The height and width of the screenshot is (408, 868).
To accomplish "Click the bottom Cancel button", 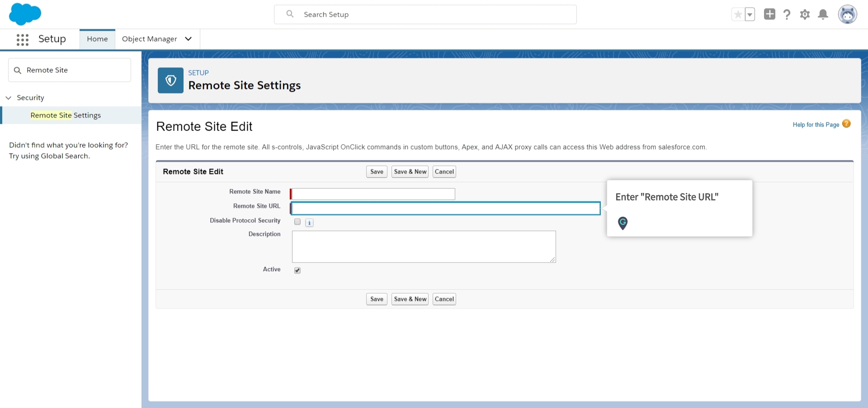I will [x=444, y=299].
